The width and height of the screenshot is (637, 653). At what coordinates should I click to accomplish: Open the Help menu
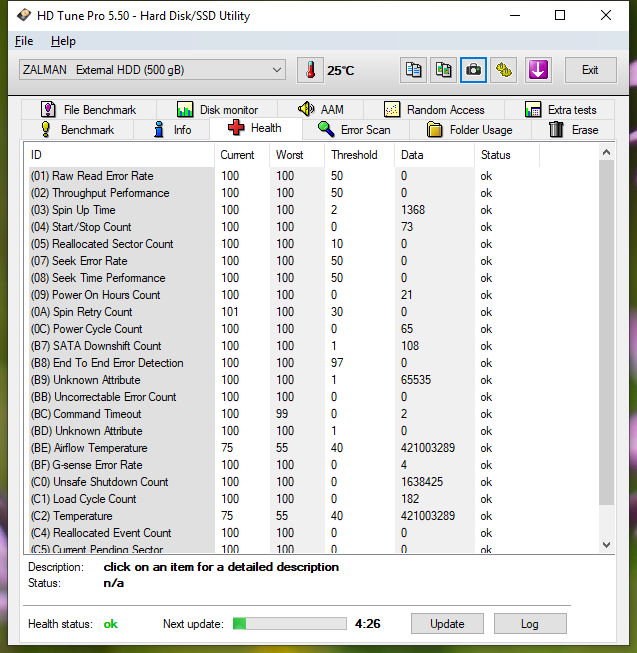63,41
